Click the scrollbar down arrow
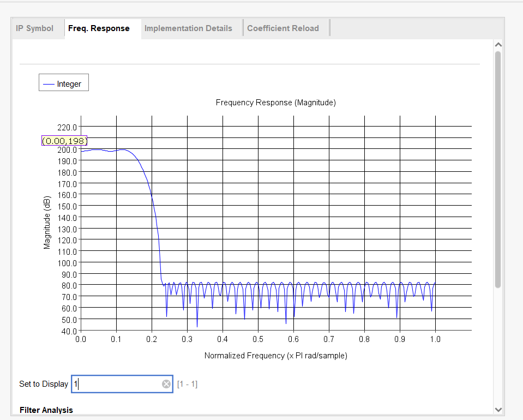Image resolution: width=523 pixels, height=420 pixels. [x=497, y=409]
